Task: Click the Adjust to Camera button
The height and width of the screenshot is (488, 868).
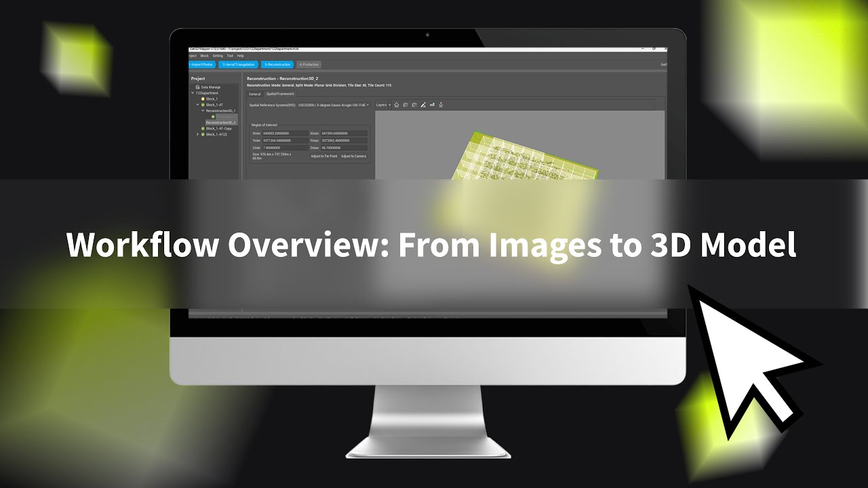Action: (353, 156)
